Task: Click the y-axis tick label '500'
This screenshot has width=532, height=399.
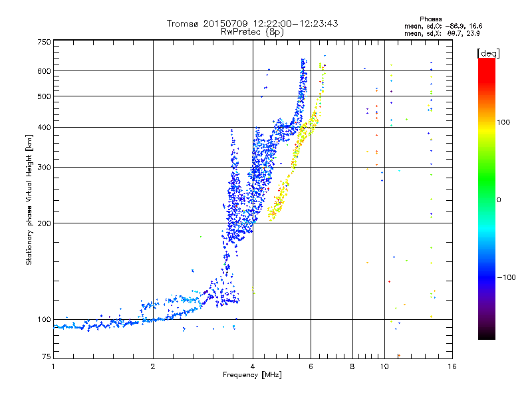Action: [44, 96]
